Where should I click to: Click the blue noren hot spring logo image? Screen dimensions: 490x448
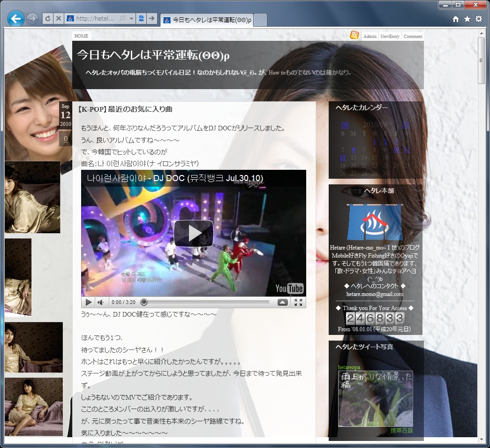[x=375, y=222]
